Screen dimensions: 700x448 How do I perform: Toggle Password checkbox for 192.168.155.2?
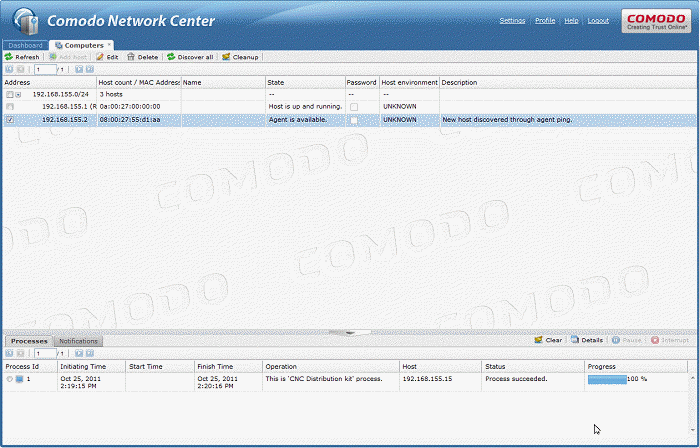pyautogui.click(x=354, y=120)
